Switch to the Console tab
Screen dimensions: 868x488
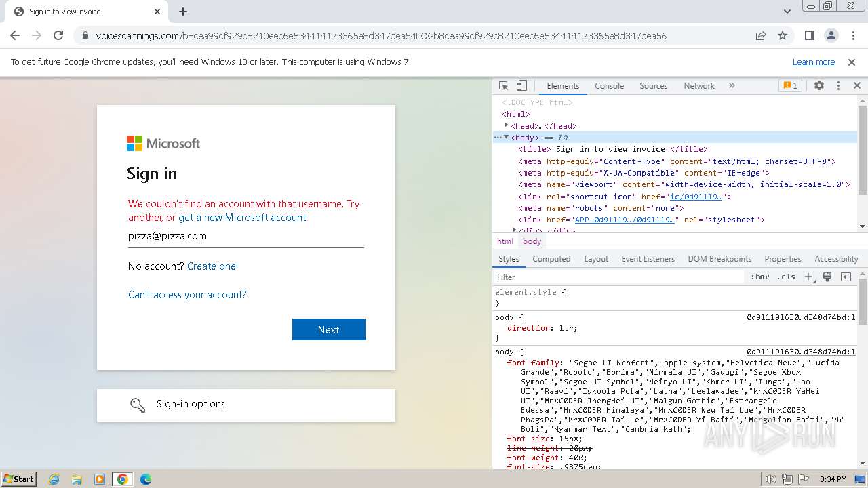pyautogui.click(x=609, y=86)
